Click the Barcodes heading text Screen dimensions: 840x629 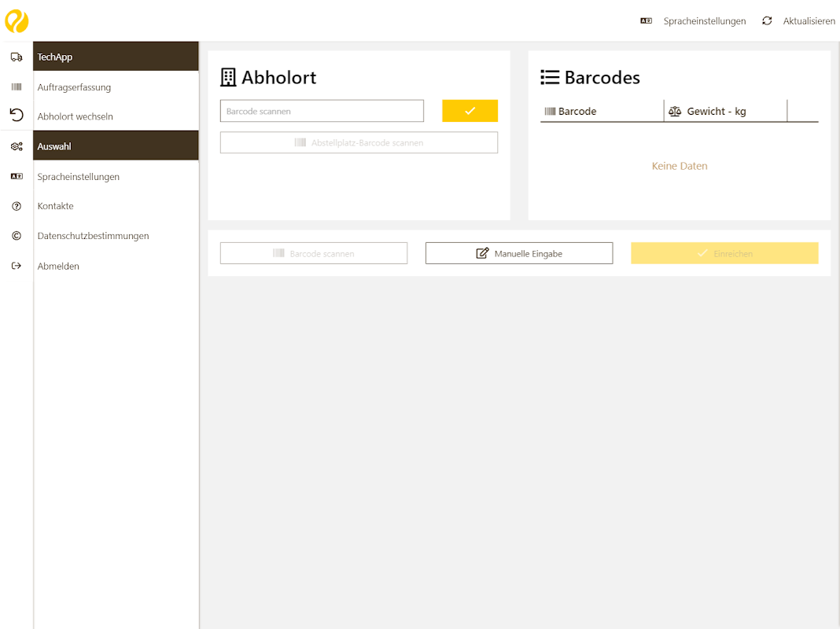point(602,78)
